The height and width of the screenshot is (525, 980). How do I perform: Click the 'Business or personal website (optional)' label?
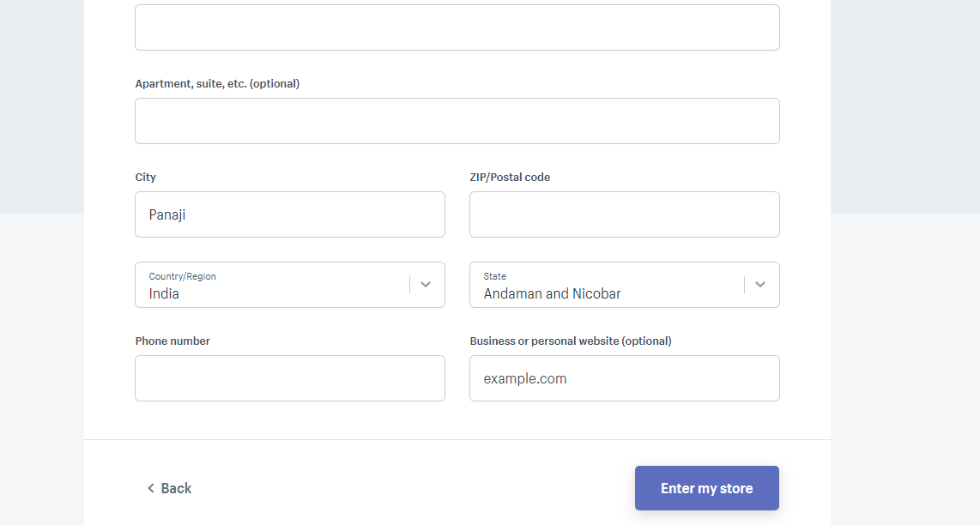point(571,341)
